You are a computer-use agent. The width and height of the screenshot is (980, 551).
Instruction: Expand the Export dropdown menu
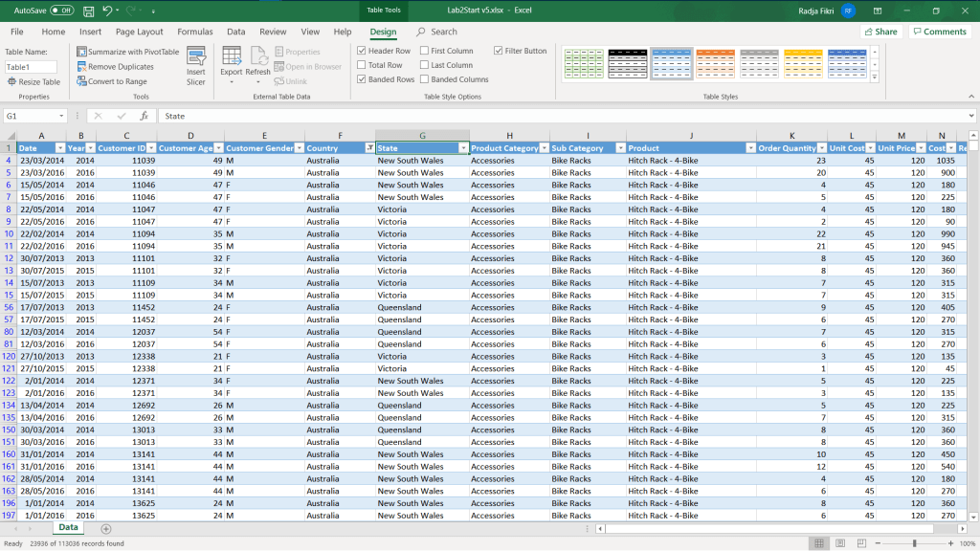pos(232,82)
